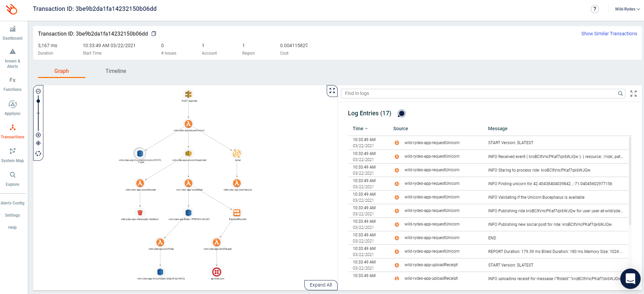Click the graph zoom slider handle
Image resolution: width=644 pixels, height=294 pixels.
coord(38,101)
